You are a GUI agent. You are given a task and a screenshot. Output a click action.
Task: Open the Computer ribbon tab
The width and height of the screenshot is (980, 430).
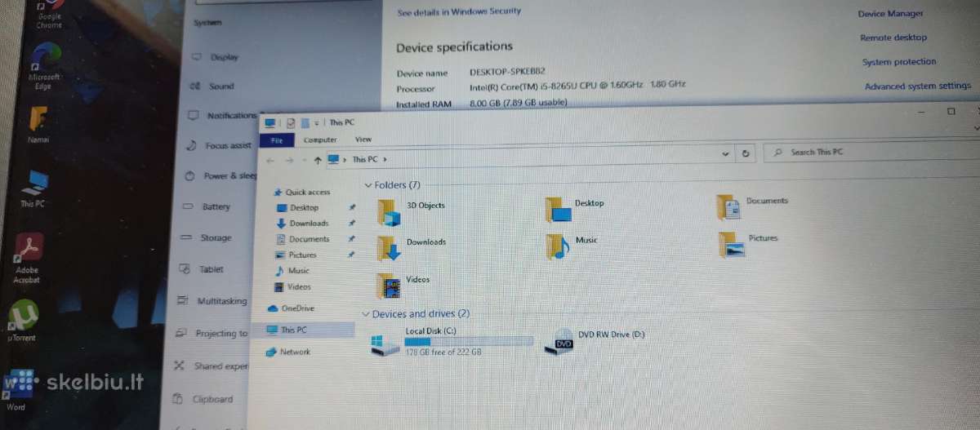click(x=320, y=140)
